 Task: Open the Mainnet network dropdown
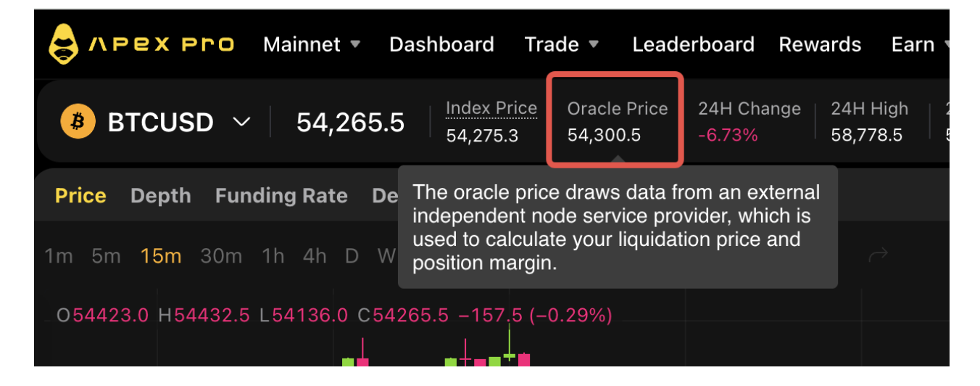click(x=312, y=44)
